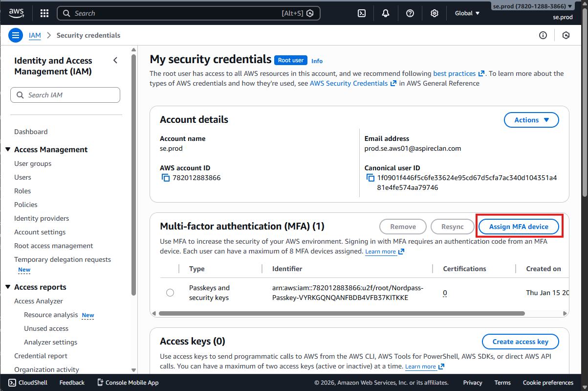Click the magnifier icon in Search IAM box
Image resolution: width=588 pixels, height=391 pixels.
[x=20, y=95]
